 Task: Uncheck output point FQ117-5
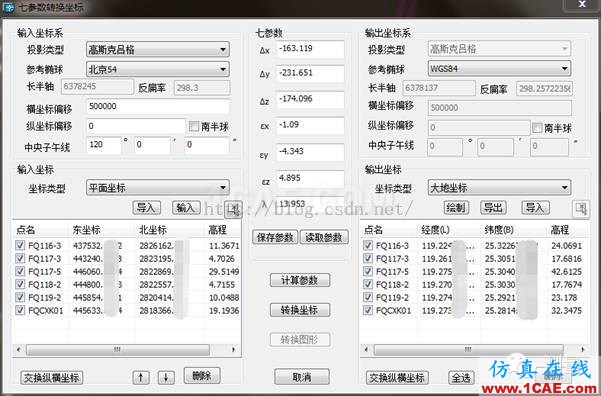[368, 271]
